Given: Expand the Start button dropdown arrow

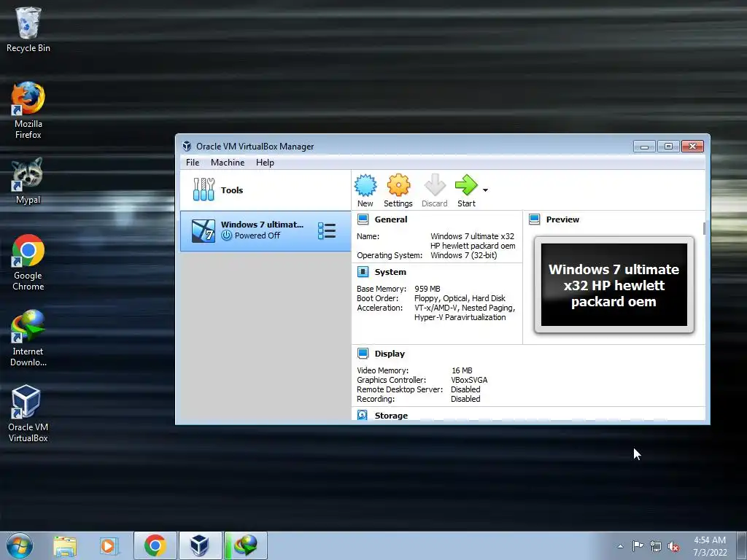Looking at the screenshot, I should pos(485,190).
